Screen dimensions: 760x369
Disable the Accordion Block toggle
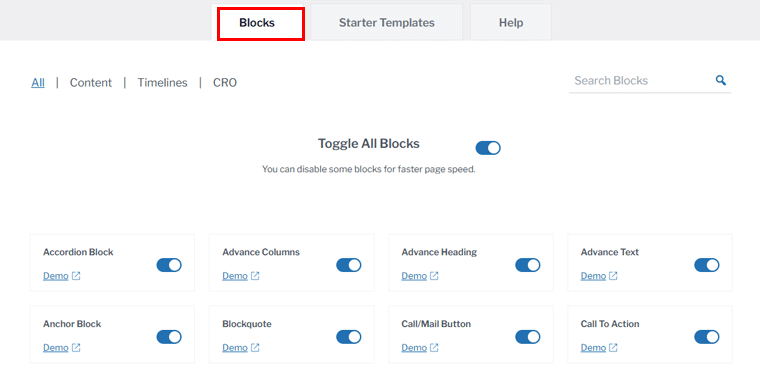click(169, 265)
